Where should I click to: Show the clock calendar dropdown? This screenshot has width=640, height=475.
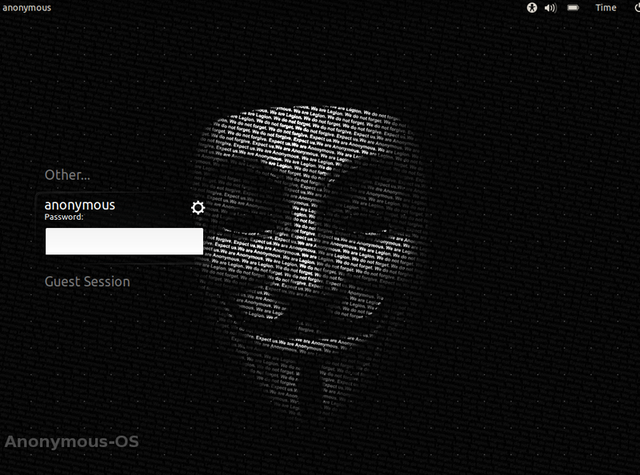(x=606, y=8)
